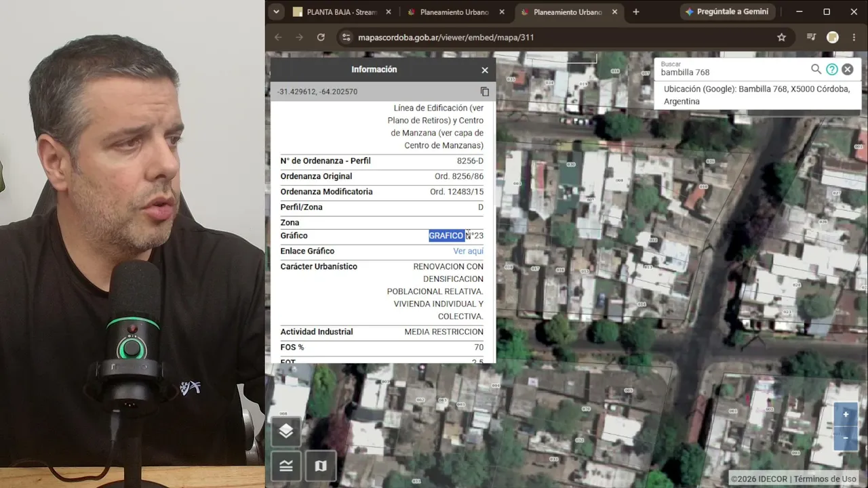Image resolution: width=868 pixels, height=488 pixels.
Task: Click the Pregúntale a Gemini button
Action: pyautogui.click(x=727, y=12)
